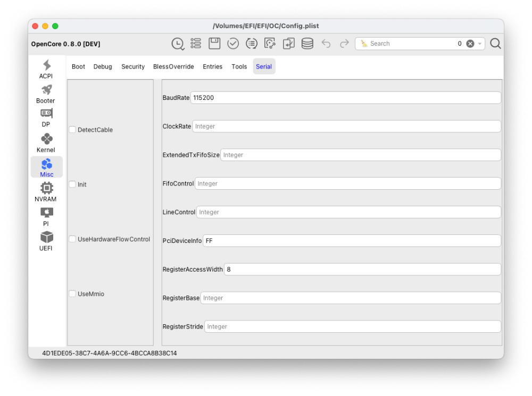Screen dimensions: 532x396
Task: Click the list view toolbar icon
Action: [196, 44]
